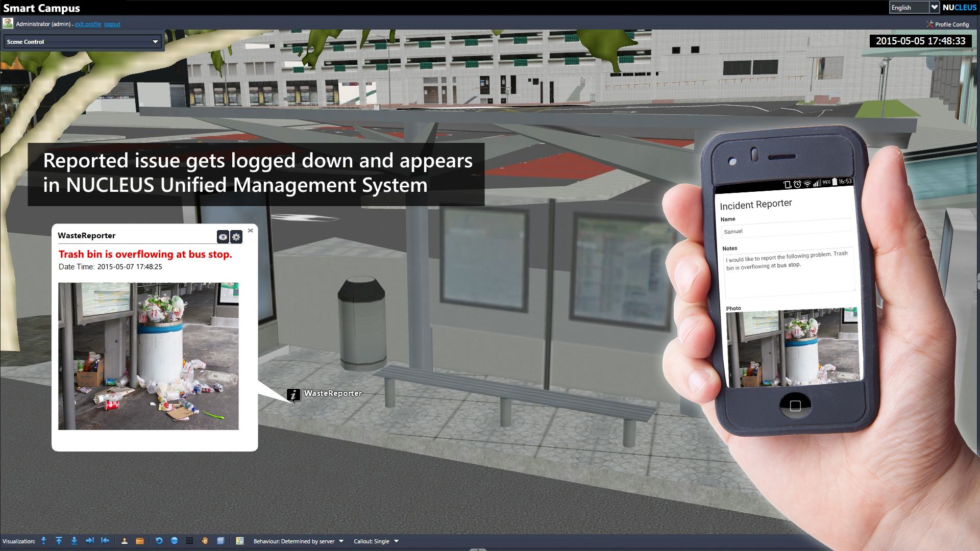This screenshot has height=551, width=980.
Task: Click the up-arrow-to-bar visualization icon
Action: click(x=59, y=541)
